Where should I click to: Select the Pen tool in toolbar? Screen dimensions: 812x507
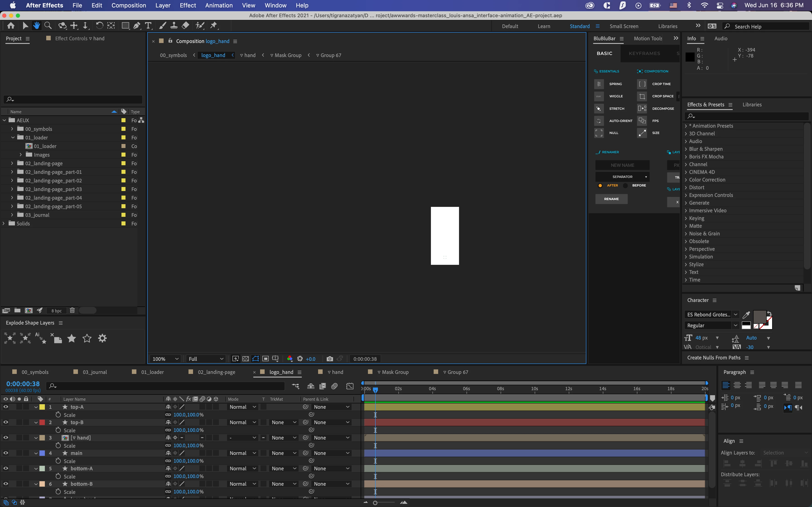tap(137, 26)
